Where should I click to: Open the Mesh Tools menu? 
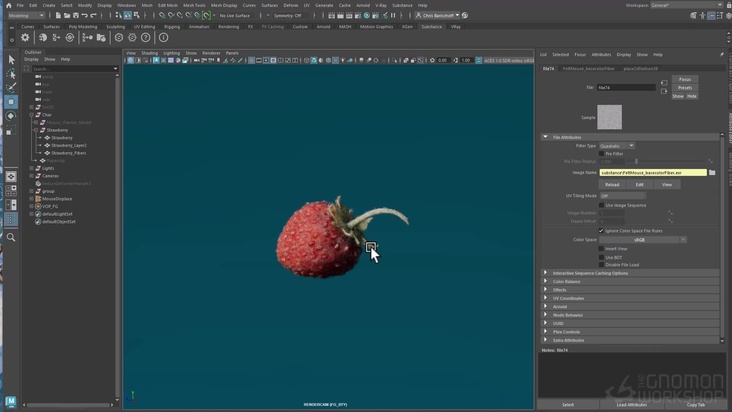click(x=194, y=5)
